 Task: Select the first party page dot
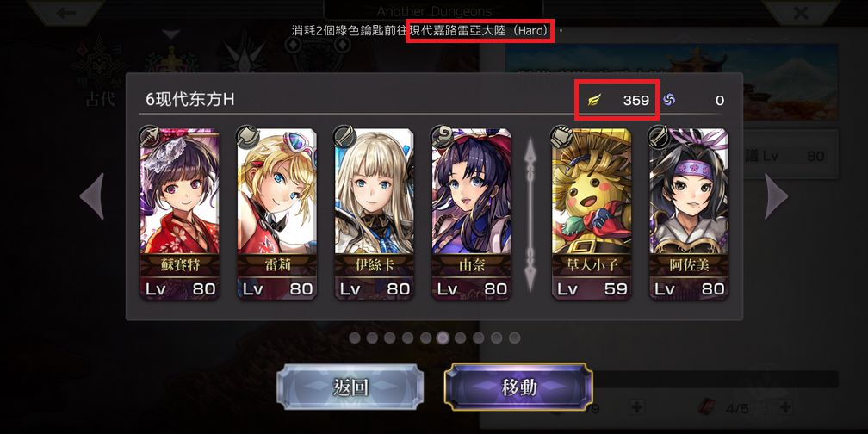tap(355, 338)
